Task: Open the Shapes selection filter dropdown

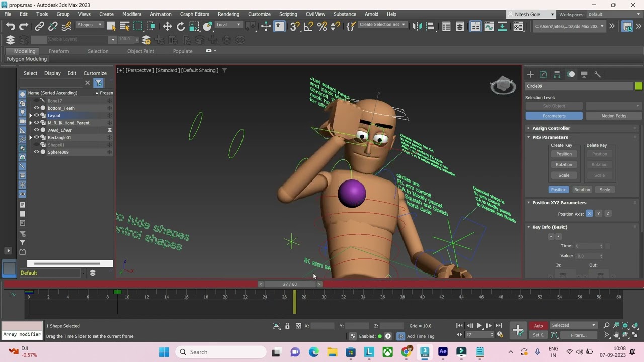Action: click(90, 25)
